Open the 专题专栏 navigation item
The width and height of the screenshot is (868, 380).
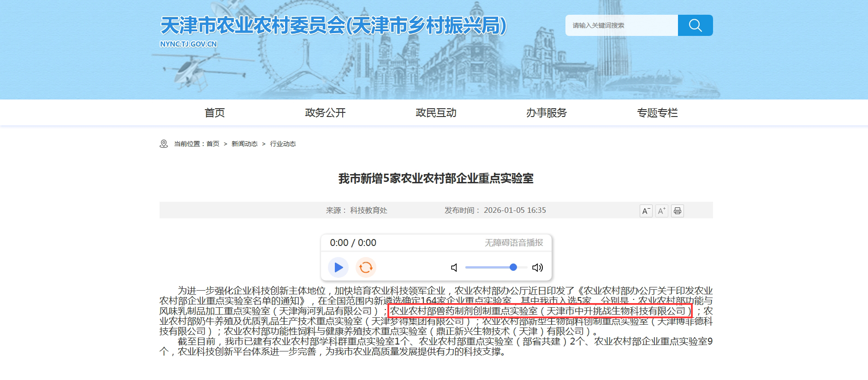pyautogui.click(x=657, y=113)
